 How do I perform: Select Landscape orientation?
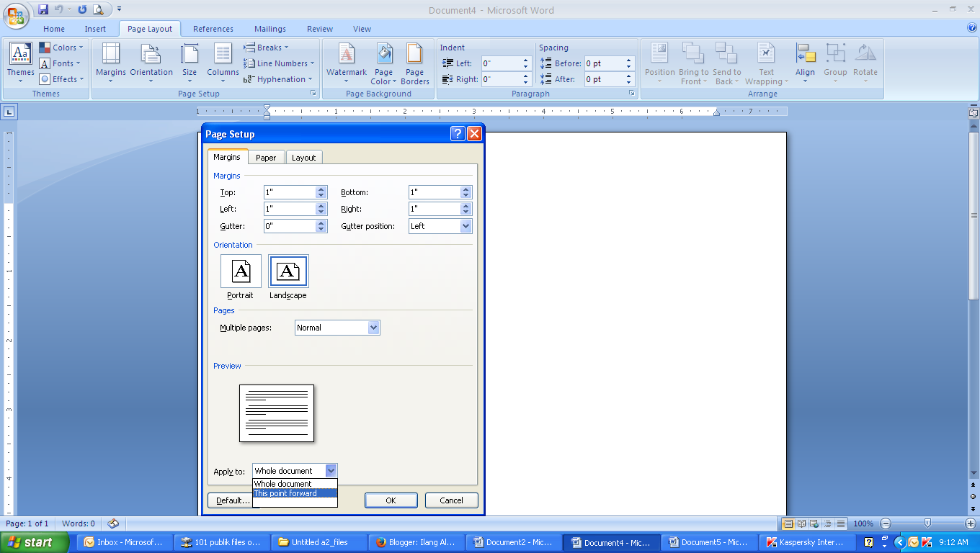[x=288, y=271]
